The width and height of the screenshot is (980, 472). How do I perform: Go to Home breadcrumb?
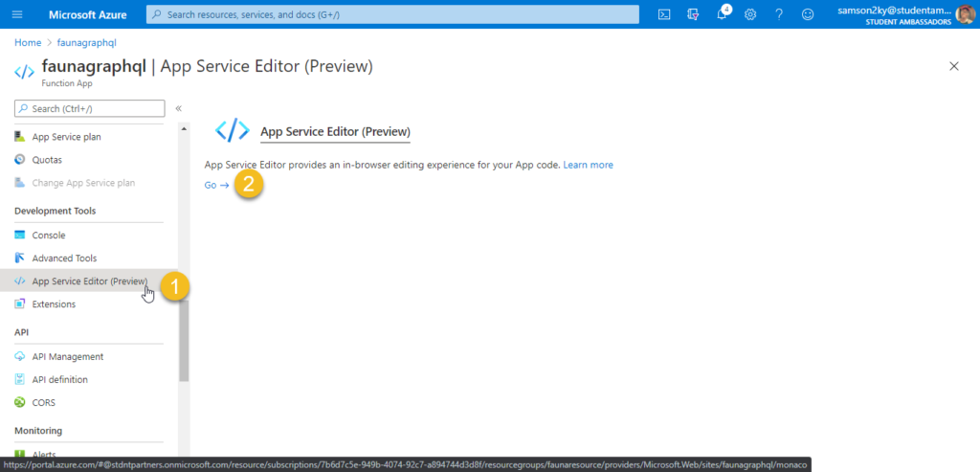[28, 42]
